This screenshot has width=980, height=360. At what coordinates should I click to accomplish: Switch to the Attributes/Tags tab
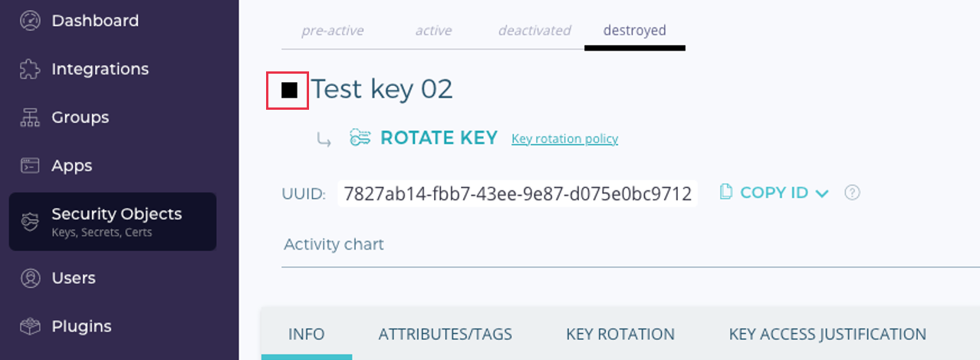coord(445,335)
